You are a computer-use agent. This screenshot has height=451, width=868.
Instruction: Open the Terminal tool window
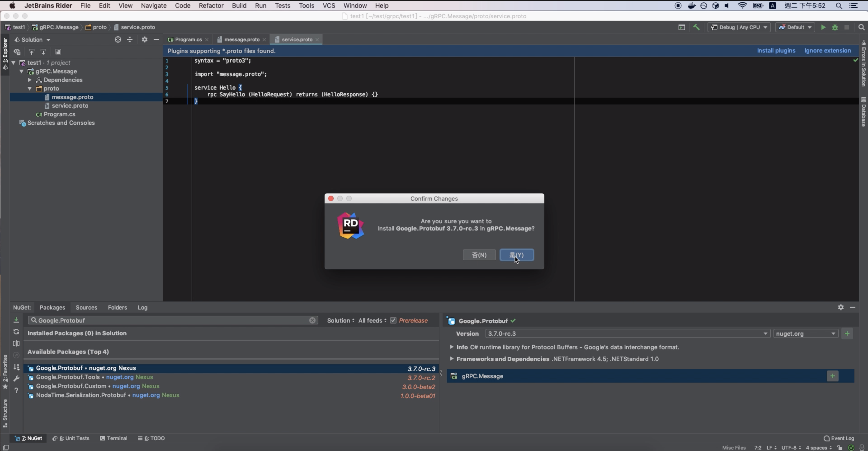click(x=114, y=438)
